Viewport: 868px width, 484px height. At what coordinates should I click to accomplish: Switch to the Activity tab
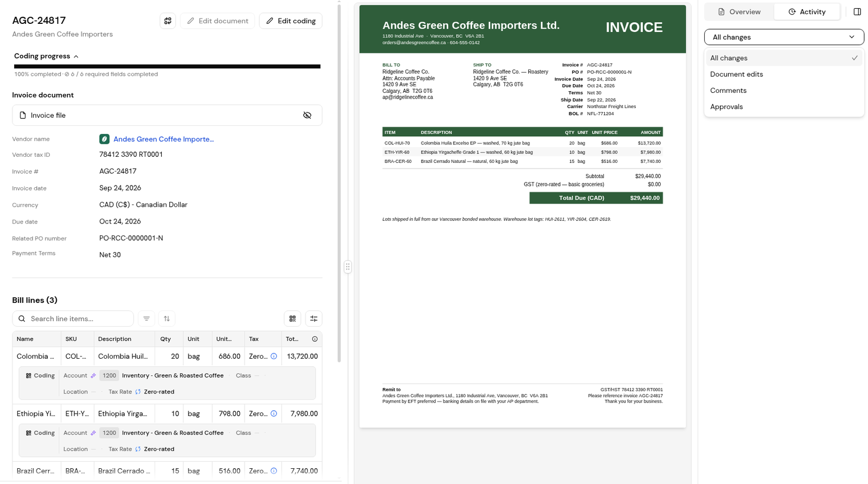(x=807, y=11)
